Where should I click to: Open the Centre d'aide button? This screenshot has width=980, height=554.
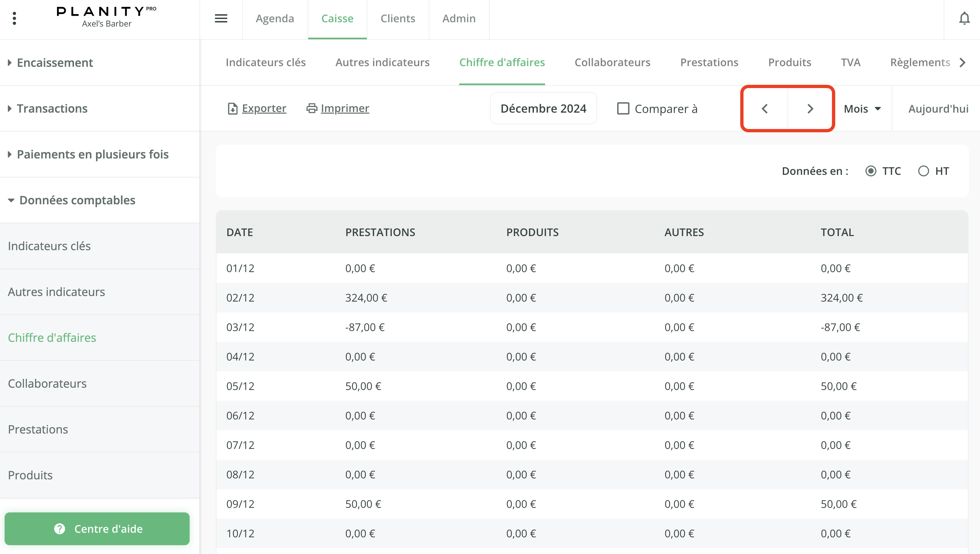point(97,528)
